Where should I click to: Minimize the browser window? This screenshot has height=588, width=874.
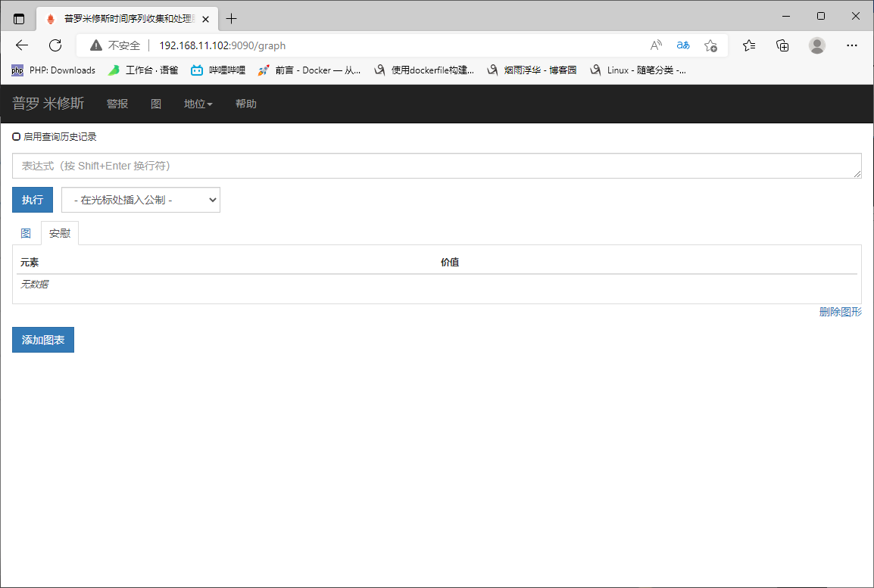[x=786, y=16]
